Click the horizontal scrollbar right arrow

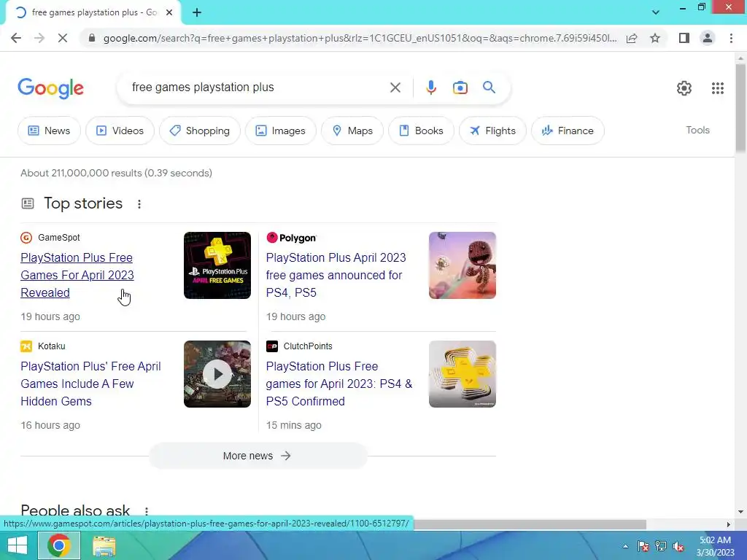coord(729,525)
